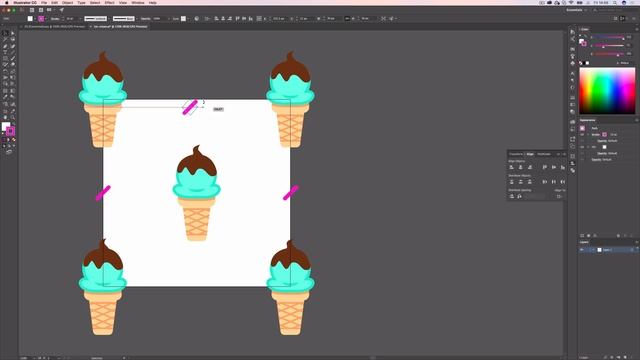Toggle visibility of the Fill's Opacity row

point(582,153)
